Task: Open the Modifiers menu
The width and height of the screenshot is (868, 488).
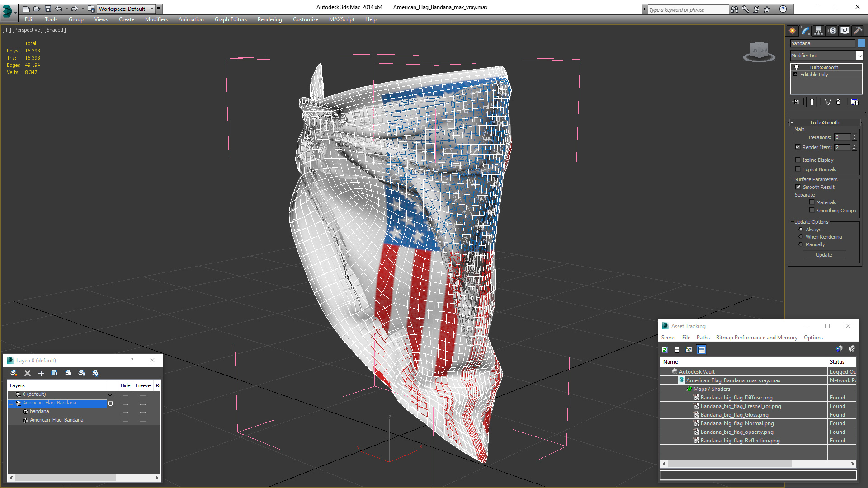Action: coord(156,19)
